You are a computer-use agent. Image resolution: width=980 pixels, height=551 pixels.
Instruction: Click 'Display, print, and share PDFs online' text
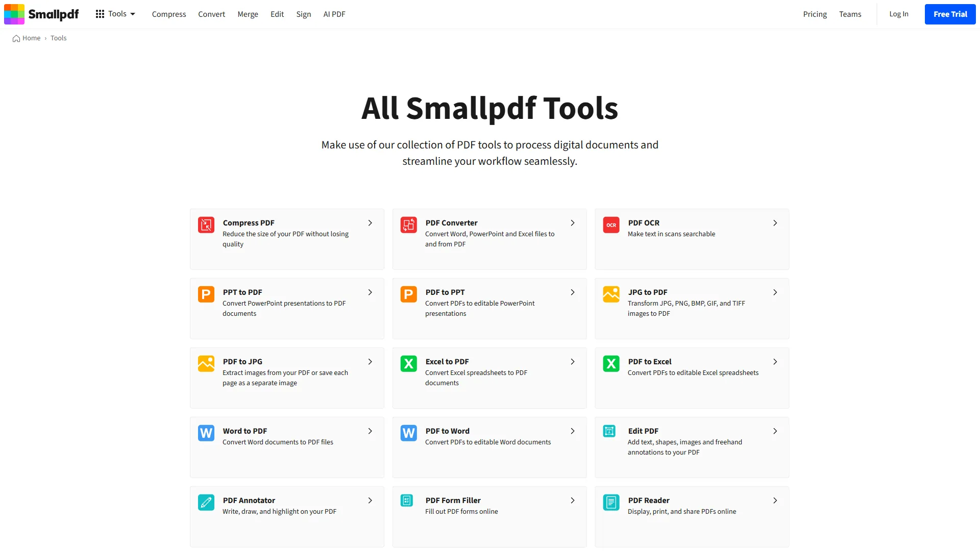coord(682,512)
